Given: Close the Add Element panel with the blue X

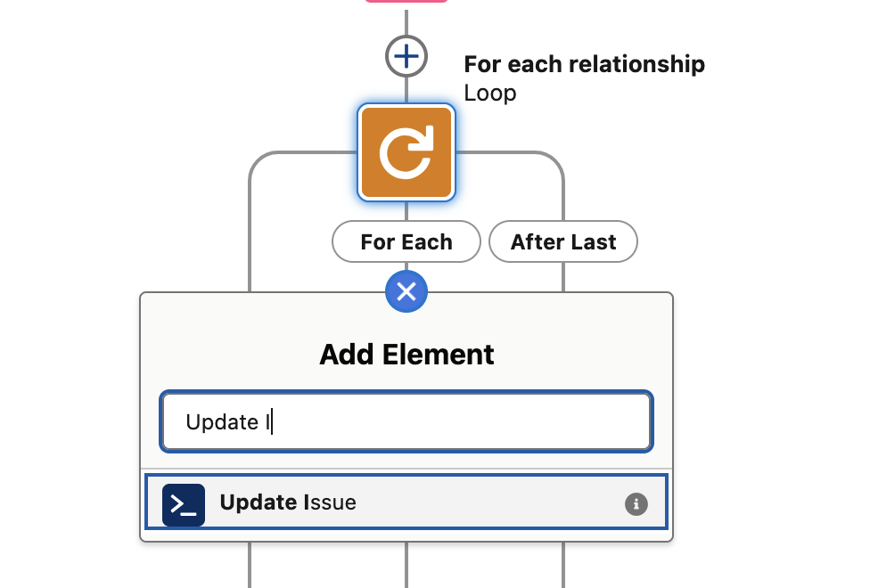Looking at the screenshot, I should tap(406, 291).
